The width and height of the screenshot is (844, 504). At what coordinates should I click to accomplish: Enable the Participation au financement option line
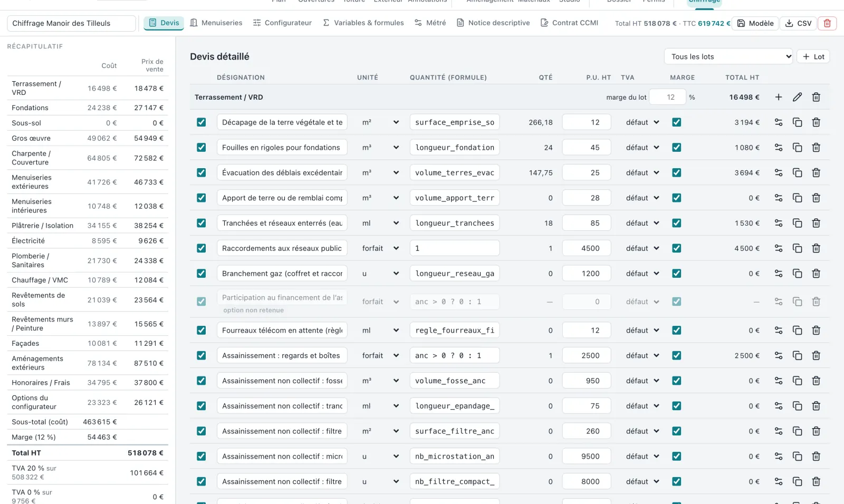point(201,302)
